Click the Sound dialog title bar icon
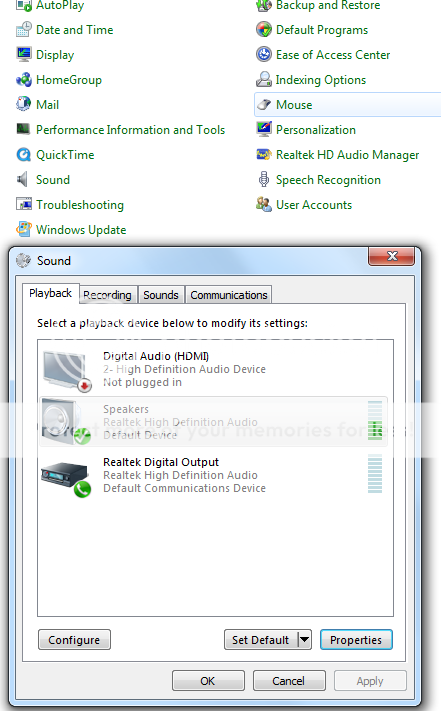Viewport: 441px width, 711px height. [24, 260]
